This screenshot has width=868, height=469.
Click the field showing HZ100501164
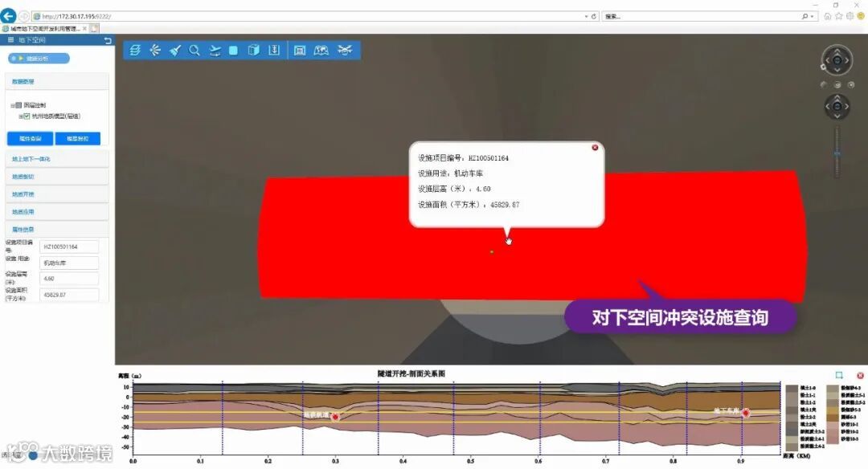point(69,247)
